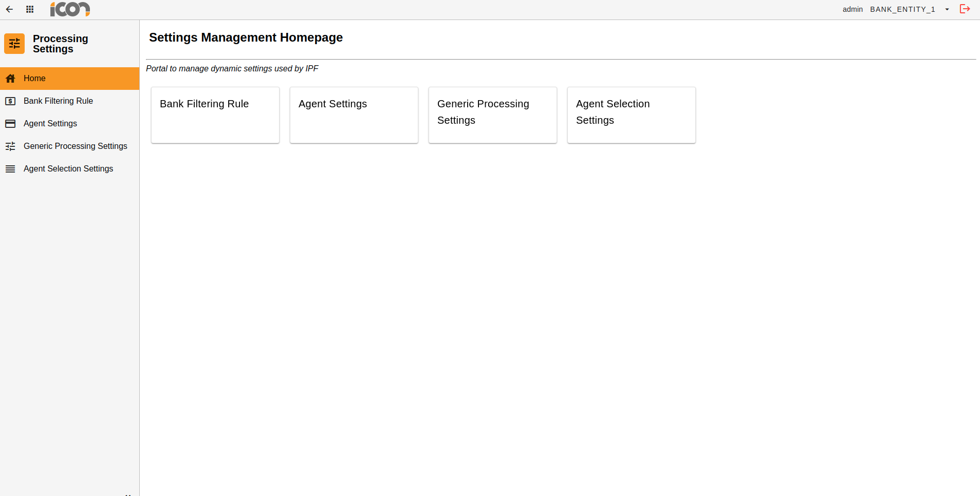Screen dimensions: 980x496
Task: Click the admin username label
Action: tap(853, 9)
